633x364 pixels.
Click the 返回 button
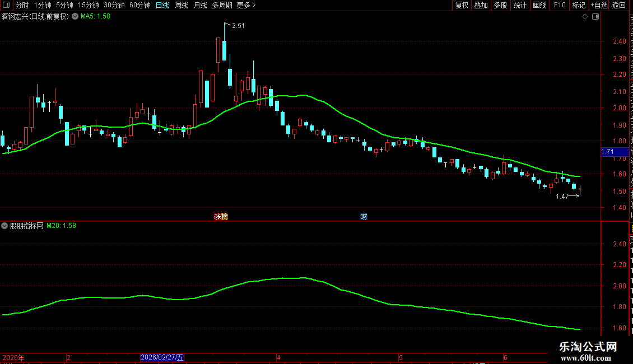pos(618,5)
